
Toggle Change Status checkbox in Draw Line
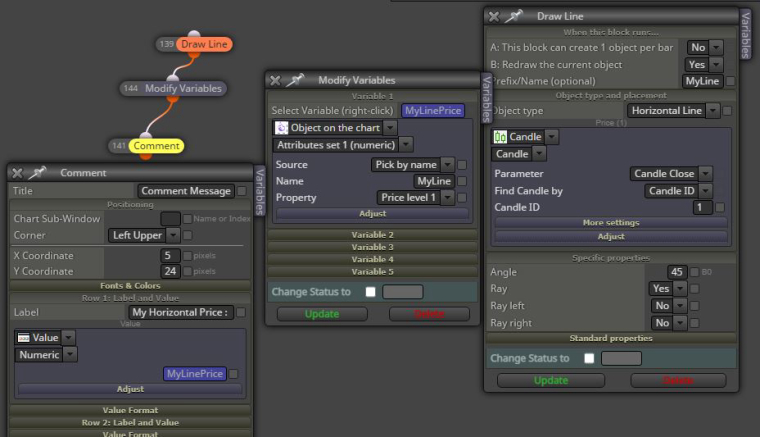coord(589,359)
